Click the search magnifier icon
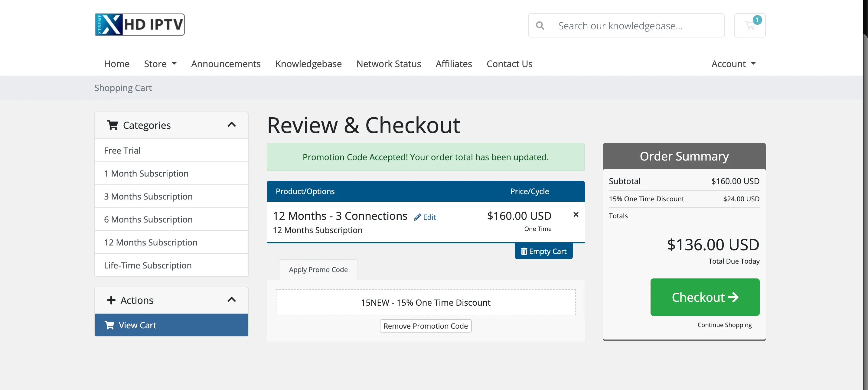The image size is (868, 390). pos(540,26)
